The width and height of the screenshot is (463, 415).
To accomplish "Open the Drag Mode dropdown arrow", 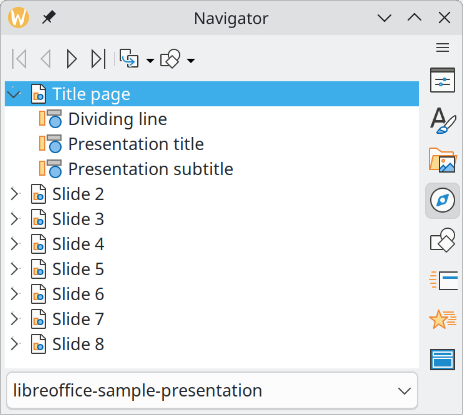I will (x=150, y=61).
